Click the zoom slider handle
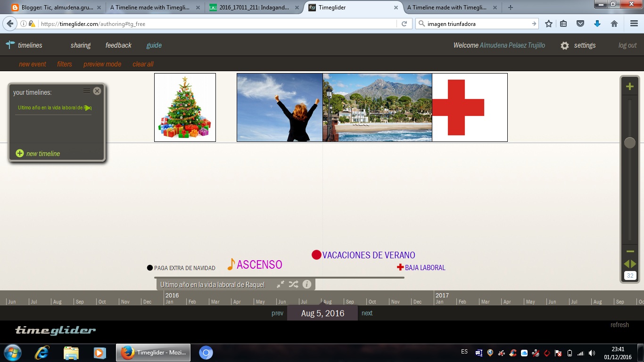Screen dimensions: 644x362 pos(630,142)
